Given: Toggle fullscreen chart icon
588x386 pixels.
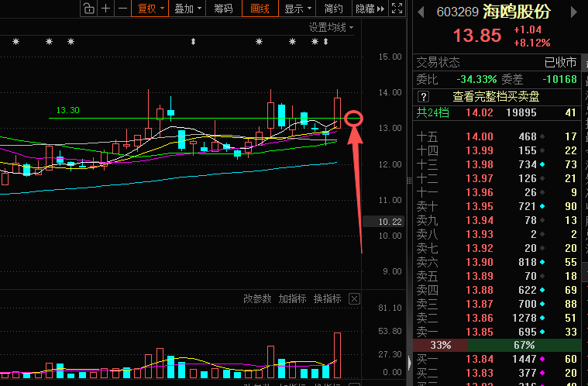Looking at the screenshot, I should (x=397, y=9).
